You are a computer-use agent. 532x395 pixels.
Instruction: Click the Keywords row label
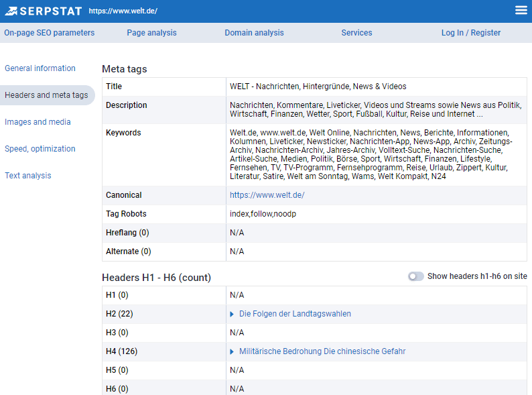tap(123, 133)
